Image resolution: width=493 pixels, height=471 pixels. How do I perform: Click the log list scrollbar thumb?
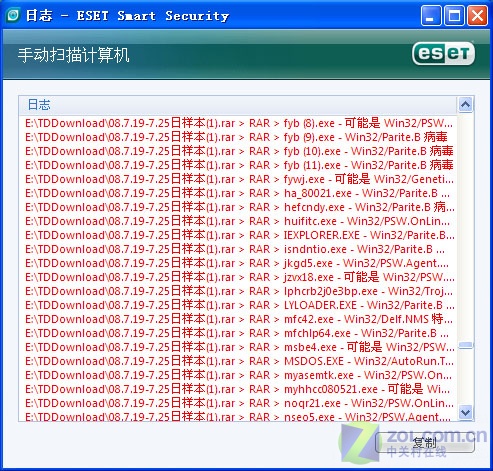pos(465,345)
